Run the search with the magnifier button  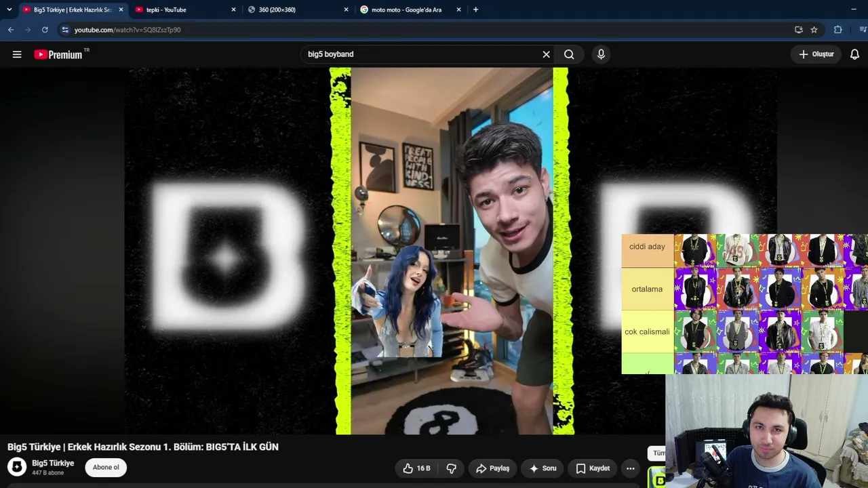tap(569, 54)
